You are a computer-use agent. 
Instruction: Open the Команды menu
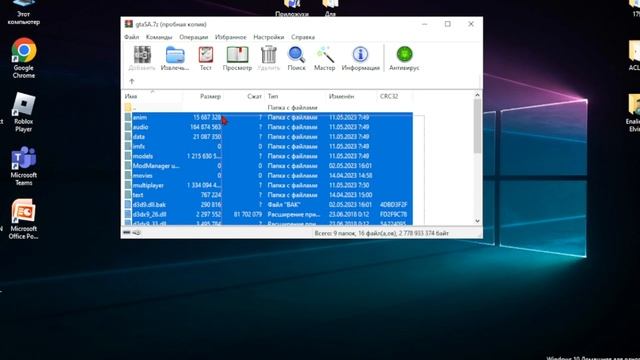click(159, 37)
